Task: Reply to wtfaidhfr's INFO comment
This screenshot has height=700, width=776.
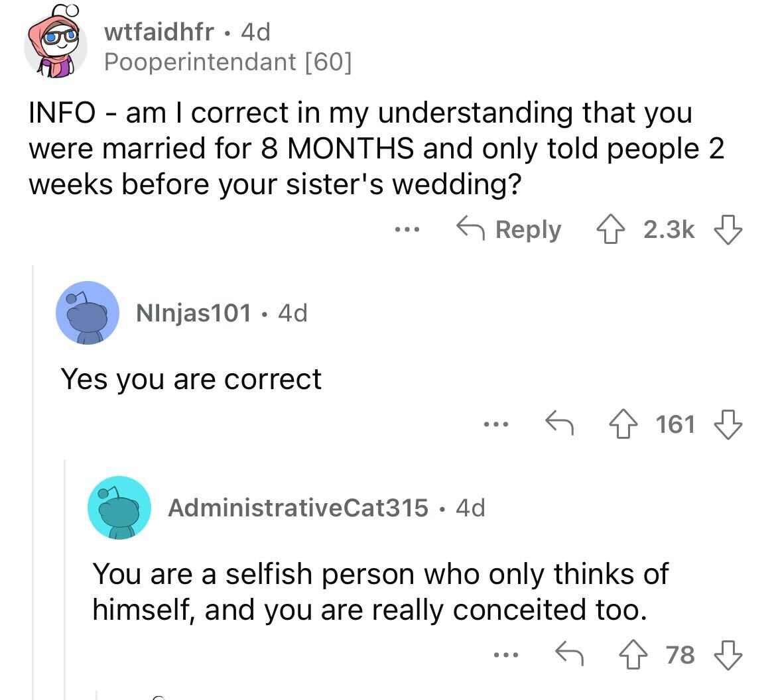Action: (x=509, y=229)
